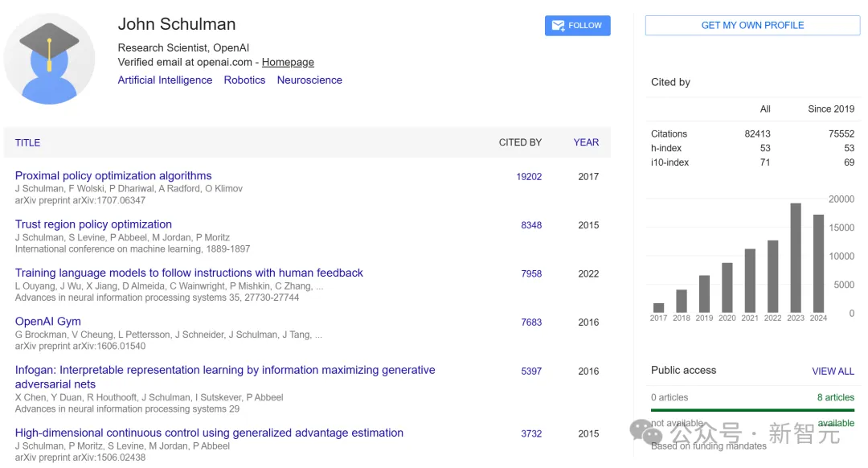868x468 pixels.
Task: Open Proximal policy optimization algorithms paper
Action: 113,176
